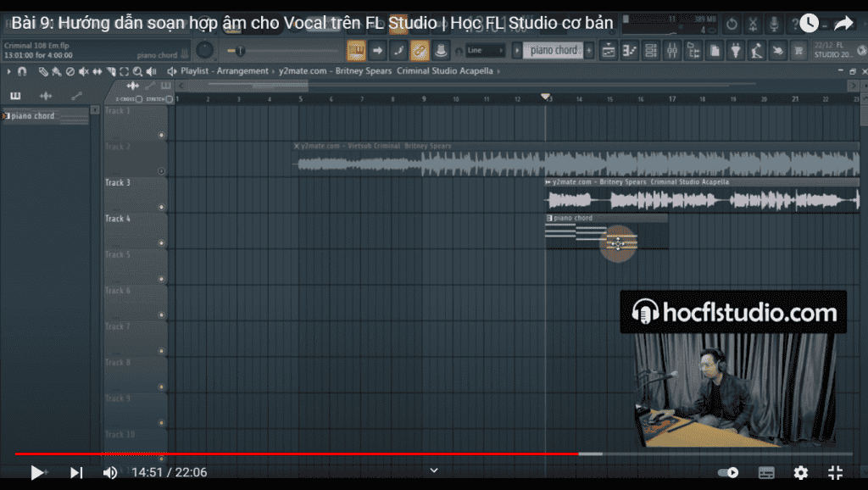Toggle STRETCH option
868x490 pixels.
tap(169, 99)
